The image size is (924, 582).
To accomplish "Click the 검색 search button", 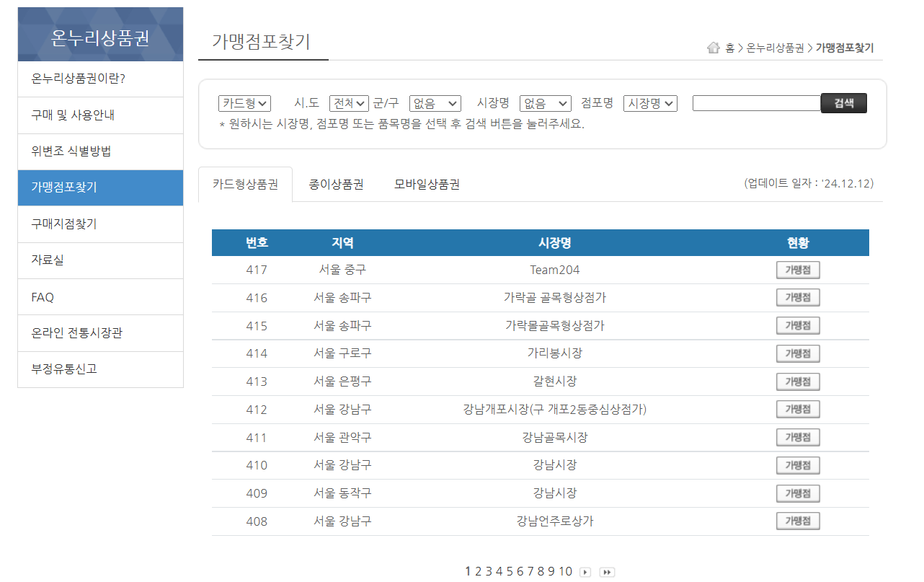I will pyautogui.click(x=843, y=102).
